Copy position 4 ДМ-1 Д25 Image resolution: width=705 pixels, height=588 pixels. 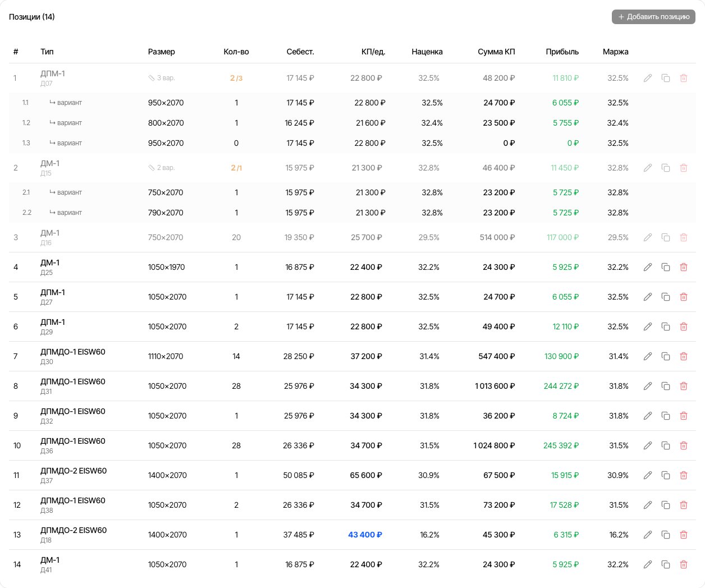point(666,267)
